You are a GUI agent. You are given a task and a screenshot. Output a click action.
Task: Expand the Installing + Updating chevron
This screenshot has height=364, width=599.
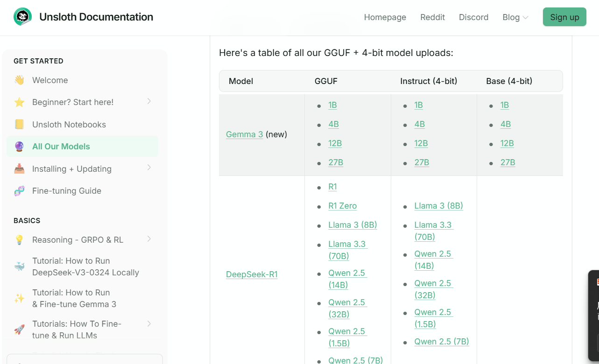[149, 168]
